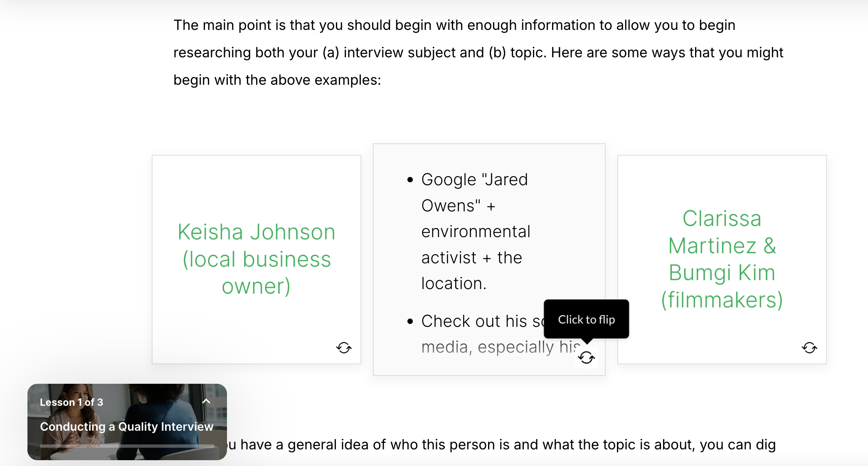Select the "Clarissa Martinez &" card heading
Image resolution: width=868 pixels, height=466 pixels.
coord(722,232)
